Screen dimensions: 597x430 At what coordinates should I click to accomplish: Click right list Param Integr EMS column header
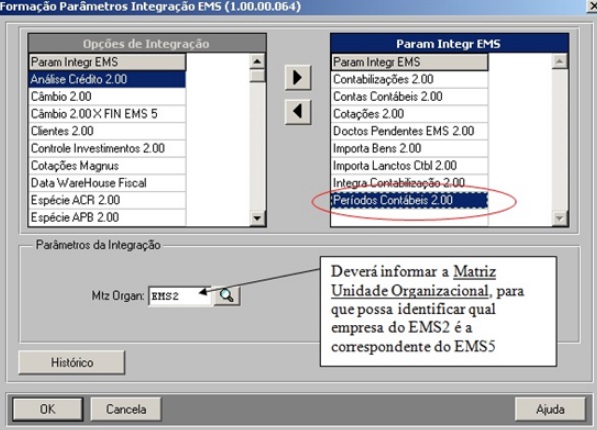click(410, 62)
